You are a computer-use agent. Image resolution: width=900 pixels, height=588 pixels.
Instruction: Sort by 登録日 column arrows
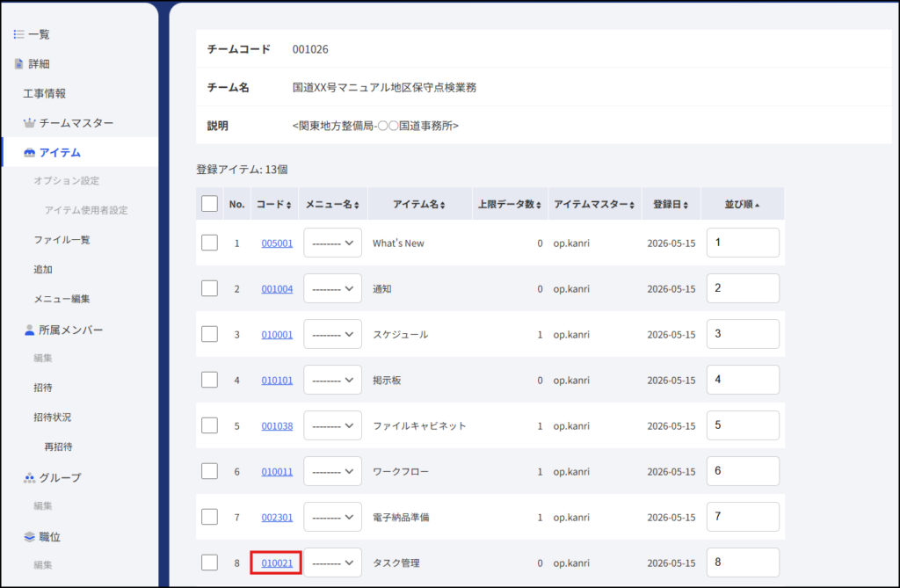686,205
